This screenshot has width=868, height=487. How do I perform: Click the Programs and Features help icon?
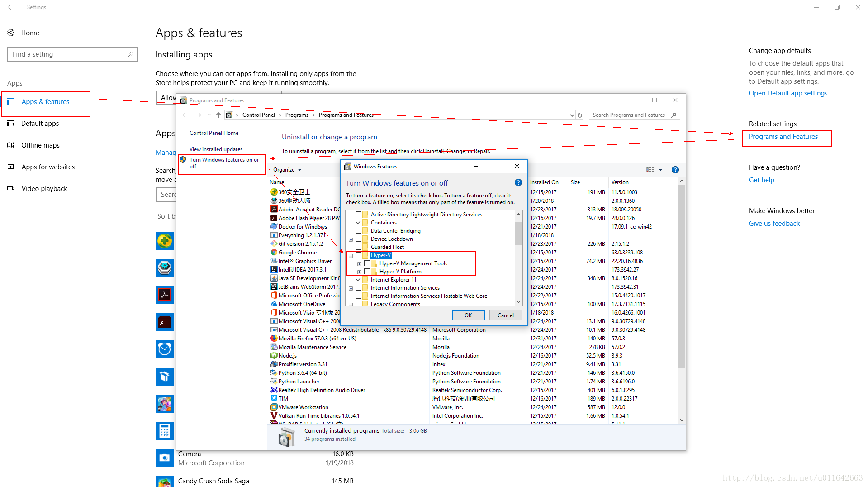[x=675, y=170]
